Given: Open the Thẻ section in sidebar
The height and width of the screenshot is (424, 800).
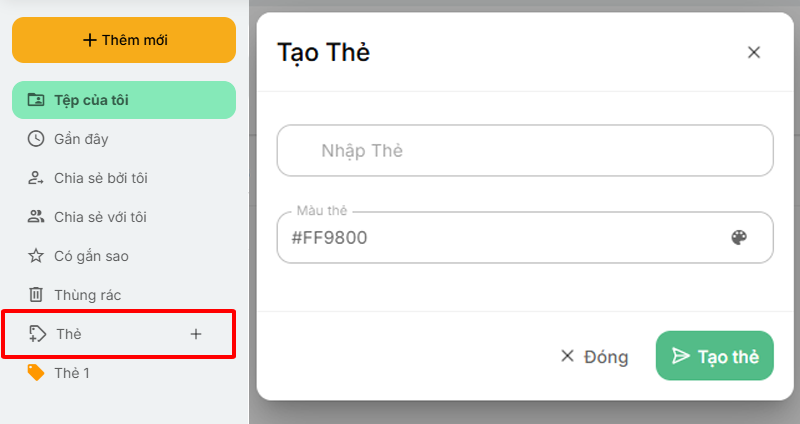Looking at the screenshot, I should click(69, 334).
